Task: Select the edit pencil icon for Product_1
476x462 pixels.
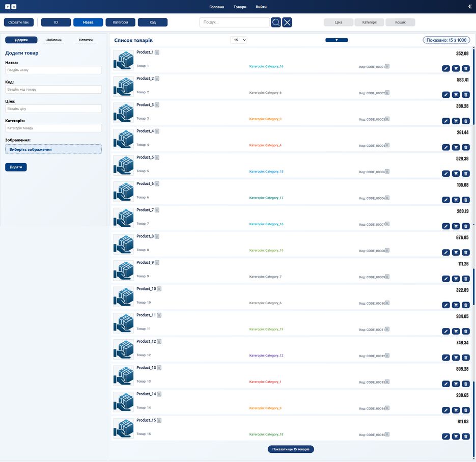Action: pos(446,68)
